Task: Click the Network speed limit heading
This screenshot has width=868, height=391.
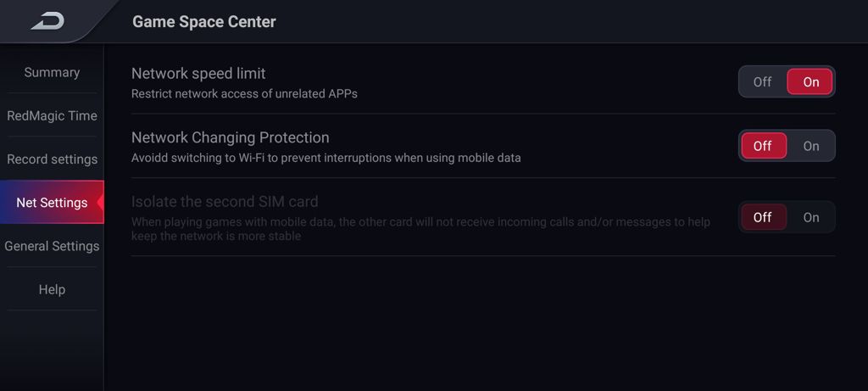Action: pyautogui.click(x=198, y=73)
